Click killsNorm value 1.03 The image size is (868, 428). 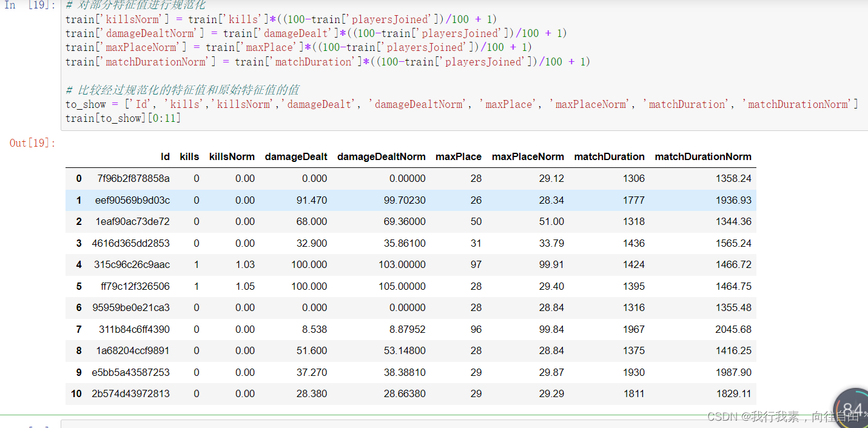tap(245, 264)
